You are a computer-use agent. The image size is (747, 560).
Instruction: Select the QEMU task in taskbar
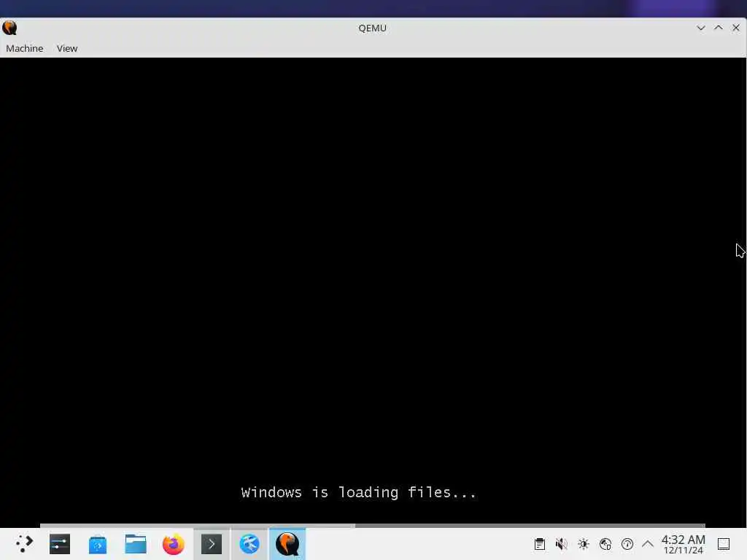click(x=287, y=544)
